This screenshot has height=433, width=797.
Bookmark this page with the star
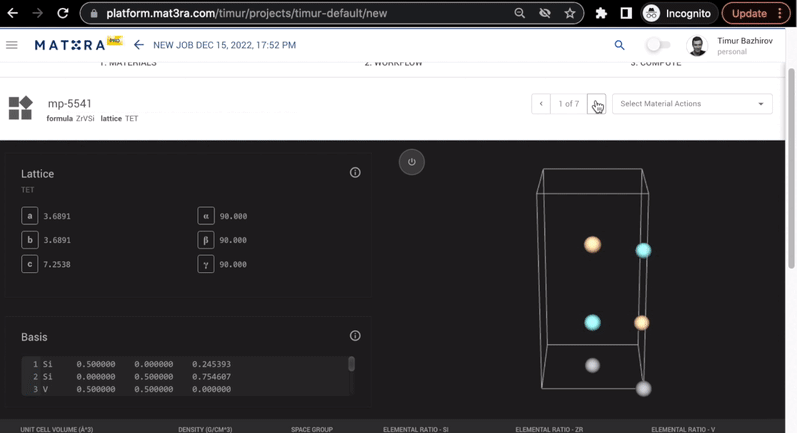pyautogui.click(x=570, y=13)
